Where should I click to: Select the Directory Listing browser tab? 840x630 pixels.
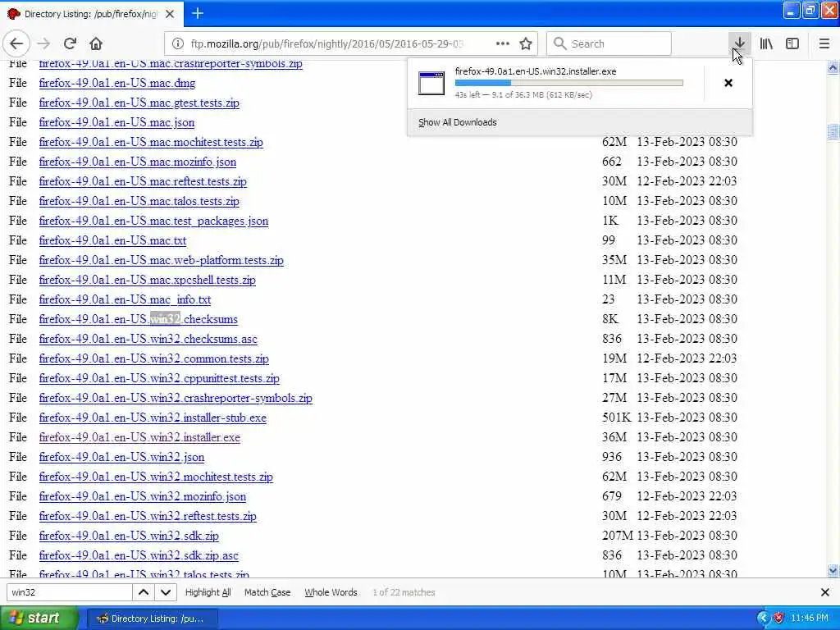91,14
